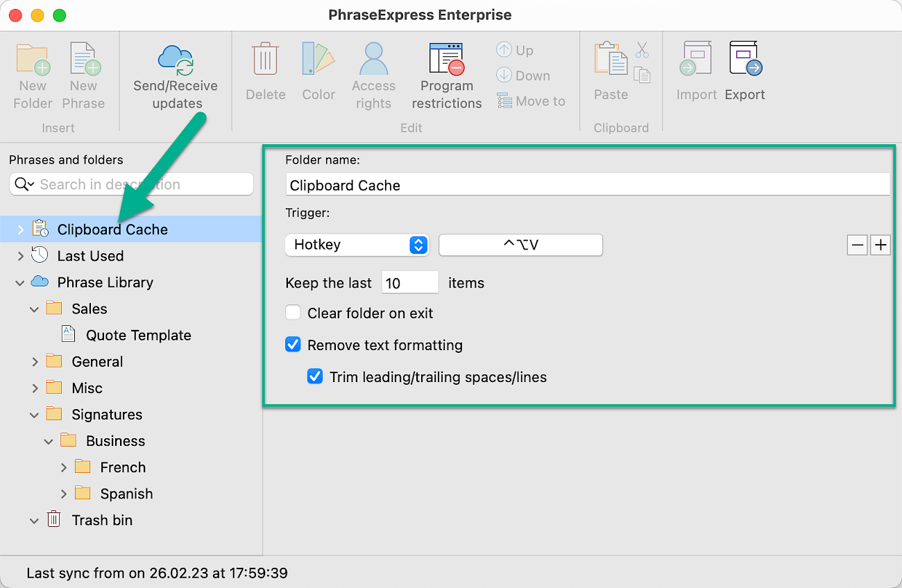Image resolution: width=902 pixels, height=588 pixels.
Task: Click the Move to button
Action: pos(531,101)
